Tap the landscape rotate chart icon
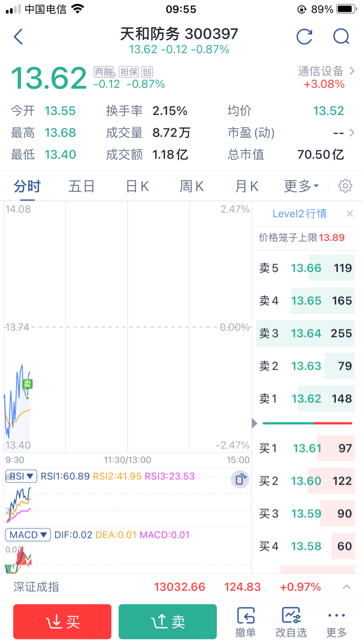 click(240, 479)
